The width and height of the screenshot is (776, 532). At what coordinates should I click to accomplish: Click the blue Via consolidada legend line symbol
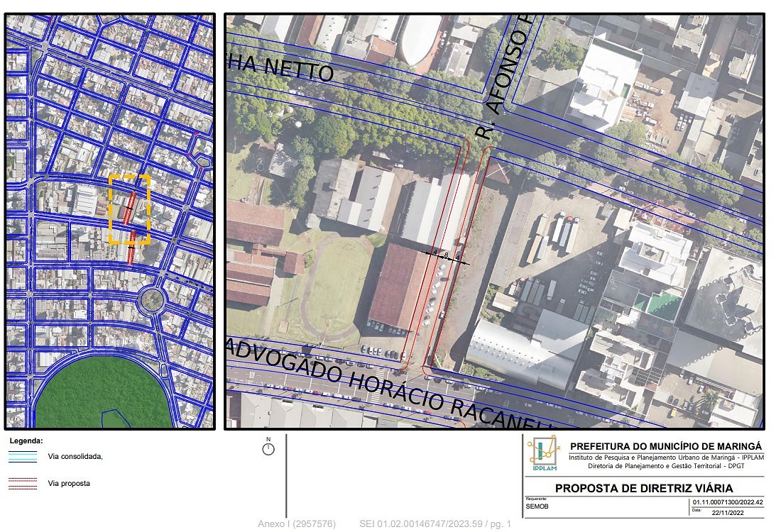click(23, 457)
